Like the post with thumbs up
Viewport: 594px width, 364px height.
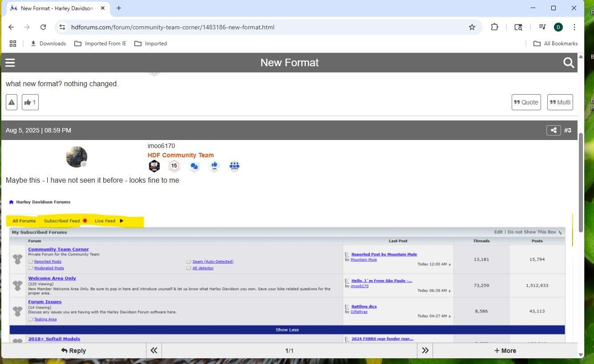(30, 102)
